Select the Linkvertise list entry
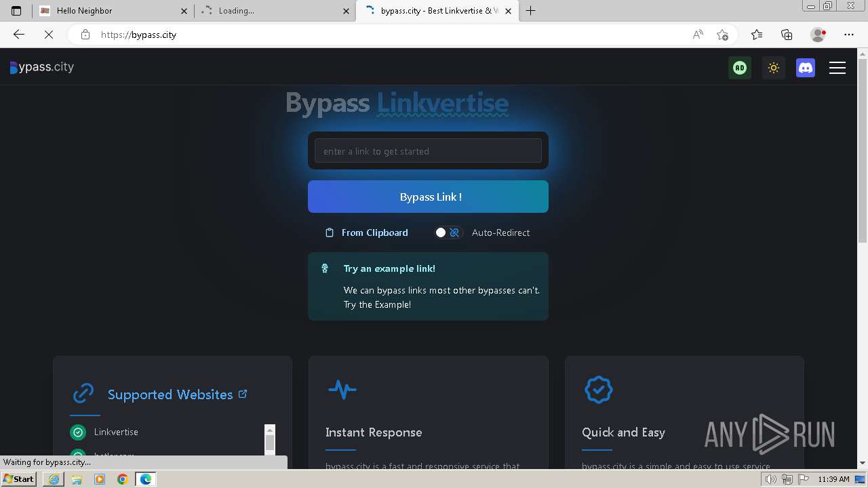Screen dimensions: 868x488 point(116,432)
